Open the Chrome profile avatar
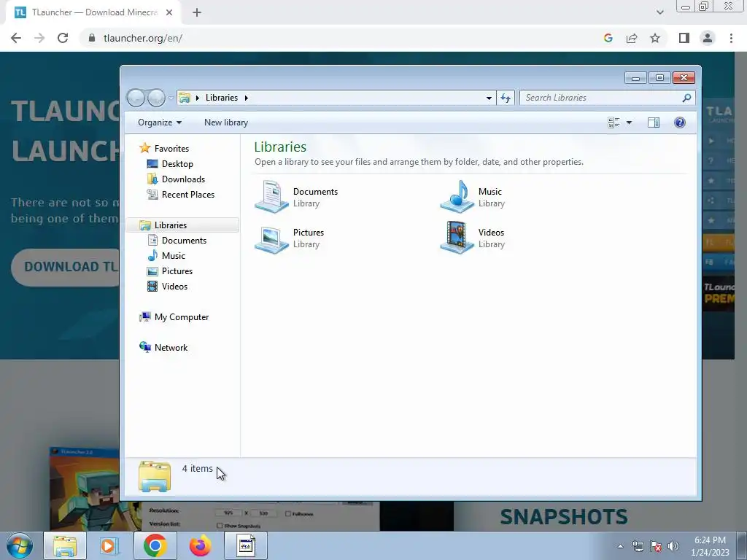This screenshot has height=560, width=747. pyautogui.click(x=708, y=38)
